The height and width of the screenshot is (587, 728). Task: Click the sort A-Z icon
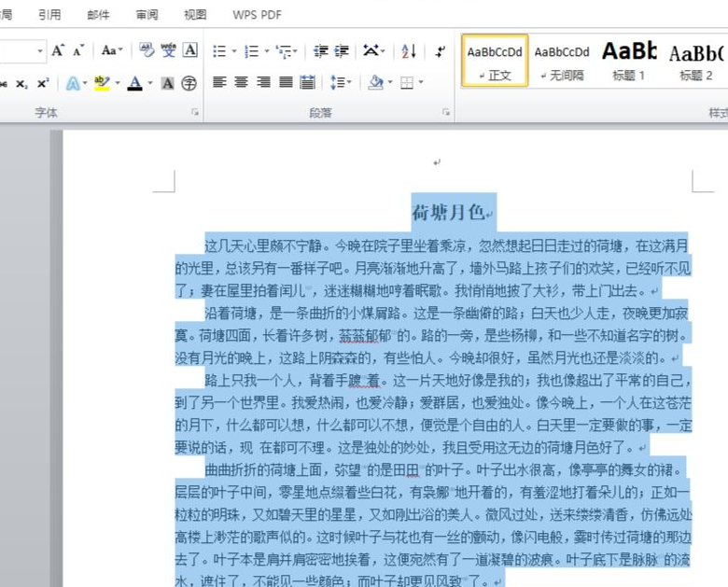click(409, 50)
